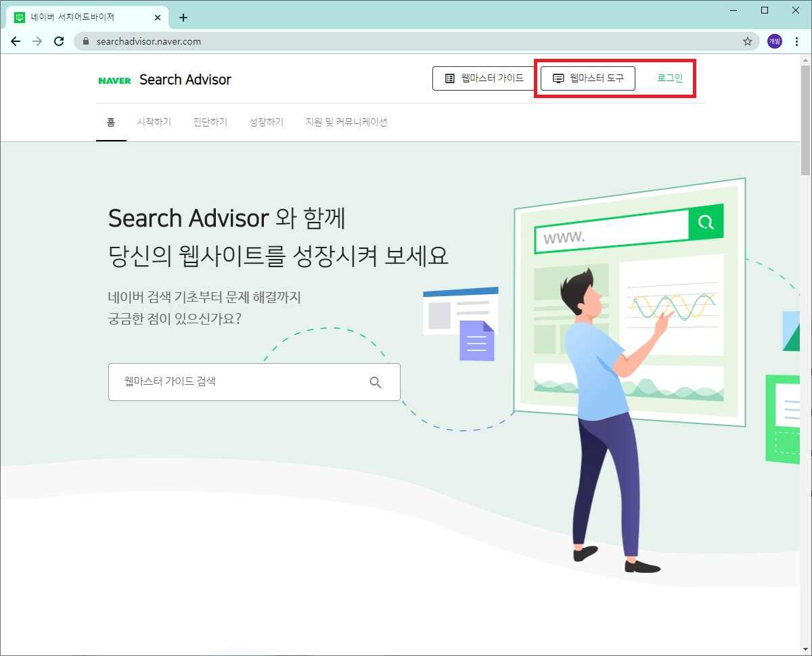
Task: Click the magnifier icon in guide search box
Action: [376, 382]
